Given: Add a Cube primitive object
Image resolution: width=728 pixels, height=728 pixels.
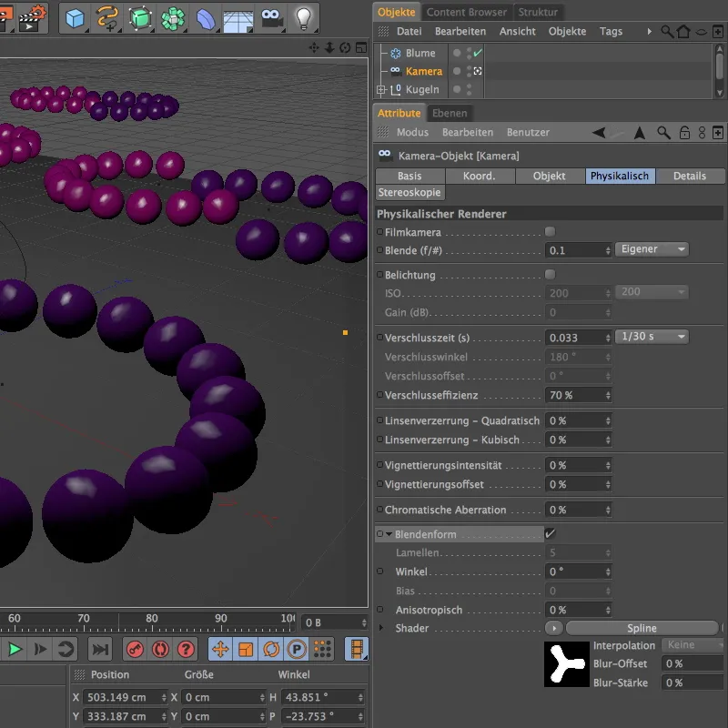Looking at the screenshot, I should [75, 18].
